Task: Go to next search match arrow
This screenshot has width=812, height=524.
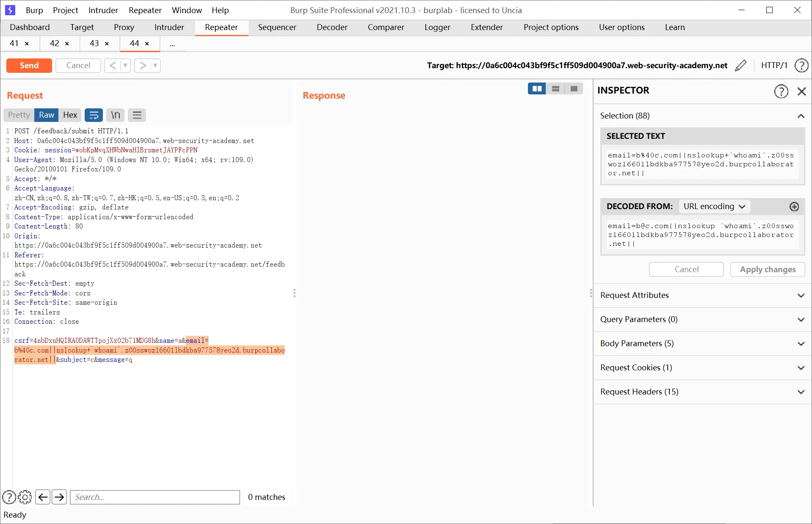Action: pyautogui.click(x=59, y=497)
